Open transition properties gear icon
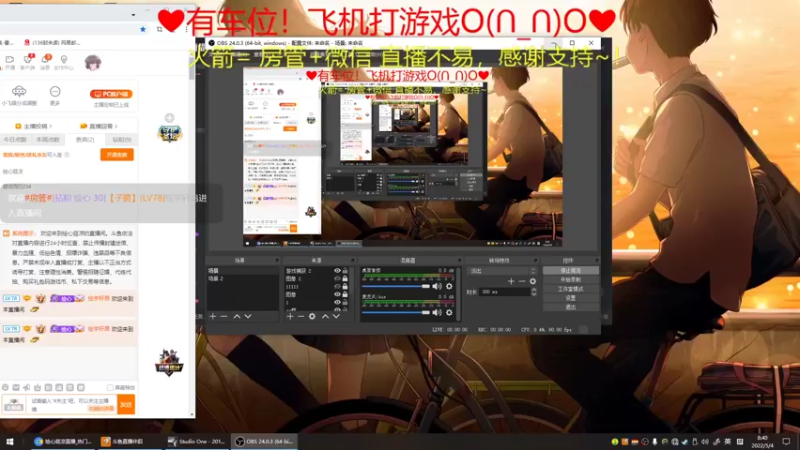Screen dimensions: 800x450 [533, 281]
